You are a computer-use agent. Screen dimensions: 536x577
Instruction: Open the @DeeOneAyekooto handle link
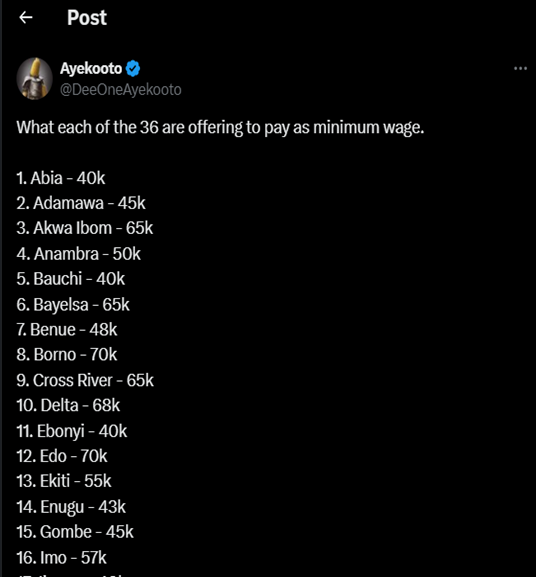[121, 90]
